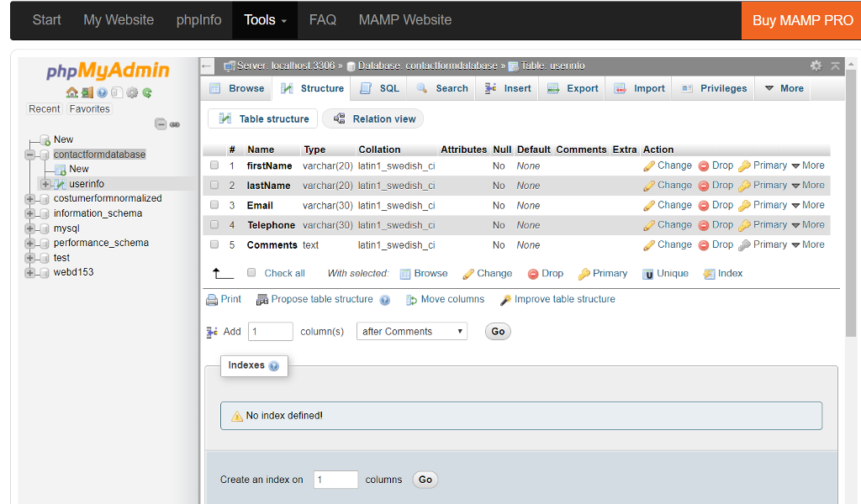Click the log out door icon
The height and width of the screenshot is (504, 861).
click(87, 92)
